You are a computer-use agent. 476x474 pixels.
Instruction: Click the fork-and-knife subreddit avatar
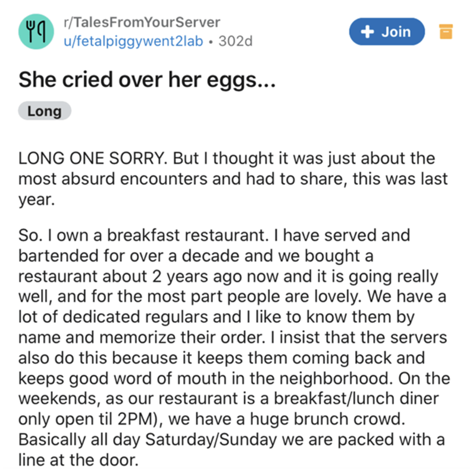pyautogui.click(x=33, y=32)
